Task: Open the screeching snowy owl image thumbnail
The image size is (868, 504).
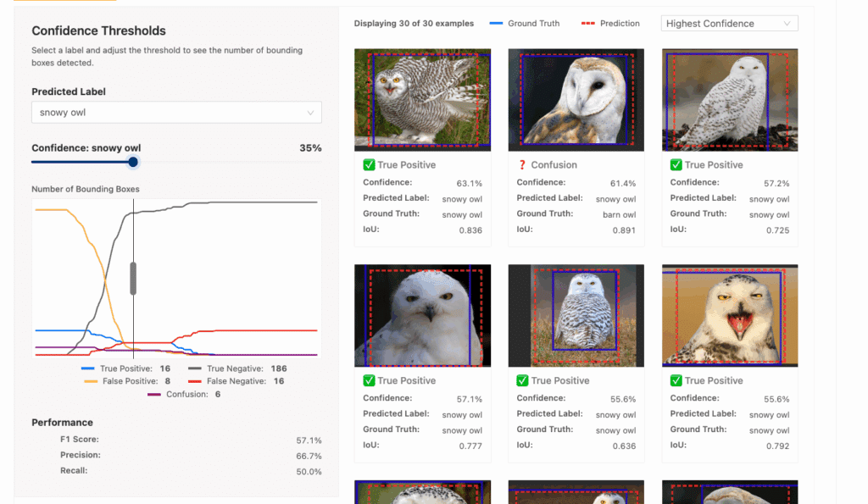Action: [x=730, y=315]
